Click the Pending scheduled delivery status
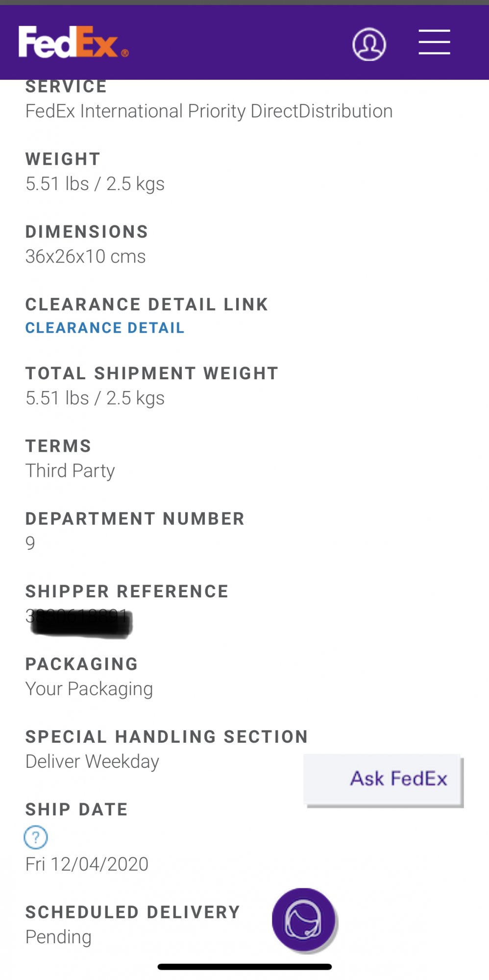The image size is (489, 980). (58, 936)
